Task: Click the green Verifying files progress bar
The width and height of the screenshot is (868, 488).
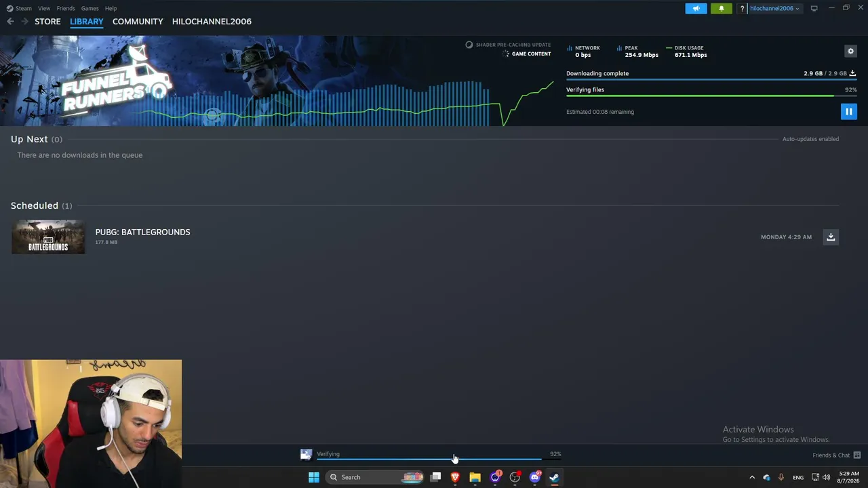Action: point(711,96)
